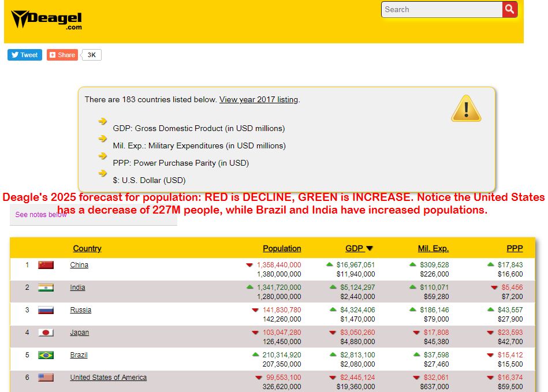The height and width of the screenshot is (392, 548).
Task: Click the red arrow beside Japan's Mil. Exp.
Action: tap(416, 333)
